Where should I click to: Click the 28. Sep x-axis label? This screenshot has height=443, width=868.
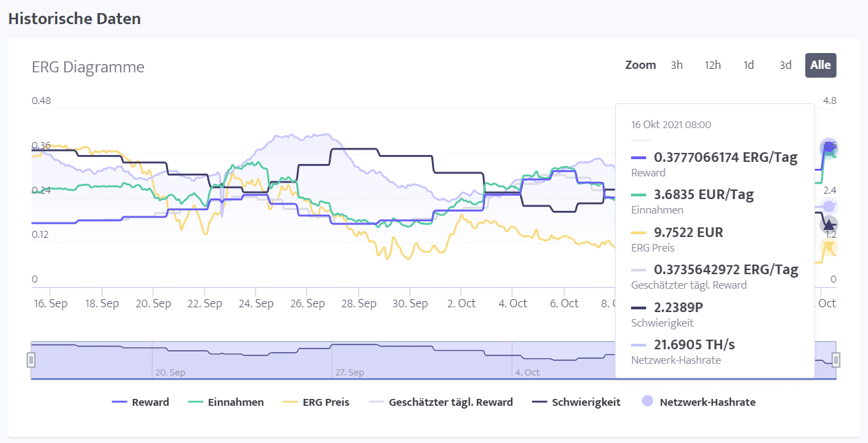pyautogui.click(x=359, y=303)
